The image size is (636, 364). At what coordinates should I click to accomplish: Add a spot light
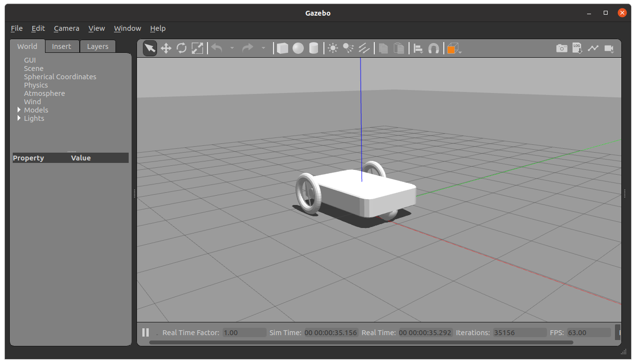(x=348, y=48)
